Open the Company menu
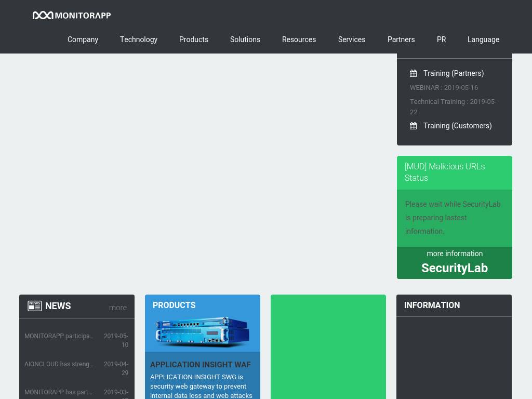Image resolution: width=532 pixels, height=399 pixels. pos(83,39)
